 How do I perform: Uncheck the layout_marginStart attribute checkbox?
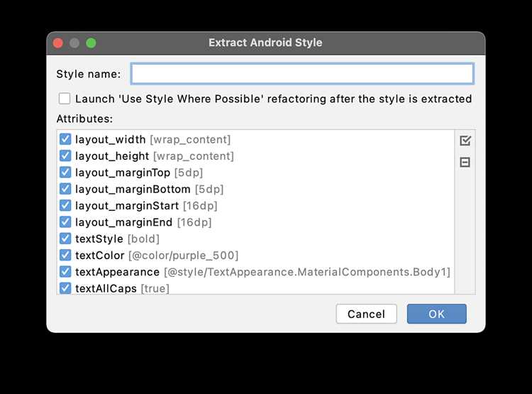tap(65, 205)
